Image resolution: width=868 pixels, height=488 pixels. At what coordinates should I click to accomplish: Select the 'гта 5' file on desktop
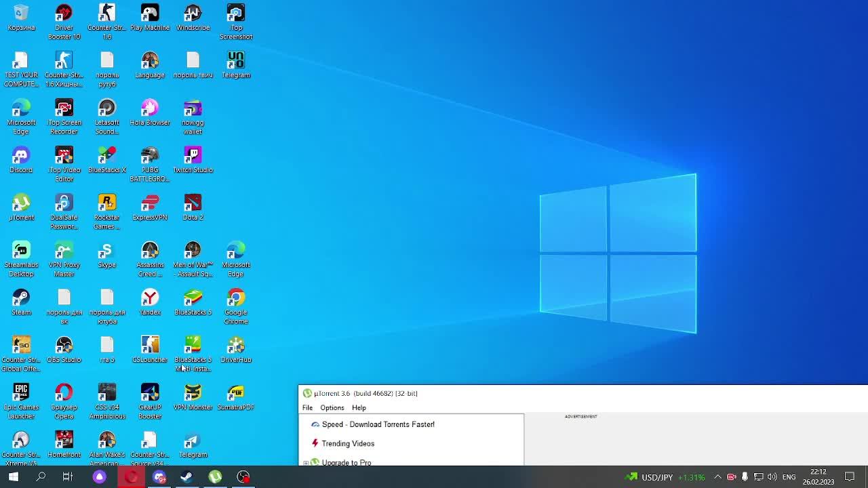(x=106, y=350)
